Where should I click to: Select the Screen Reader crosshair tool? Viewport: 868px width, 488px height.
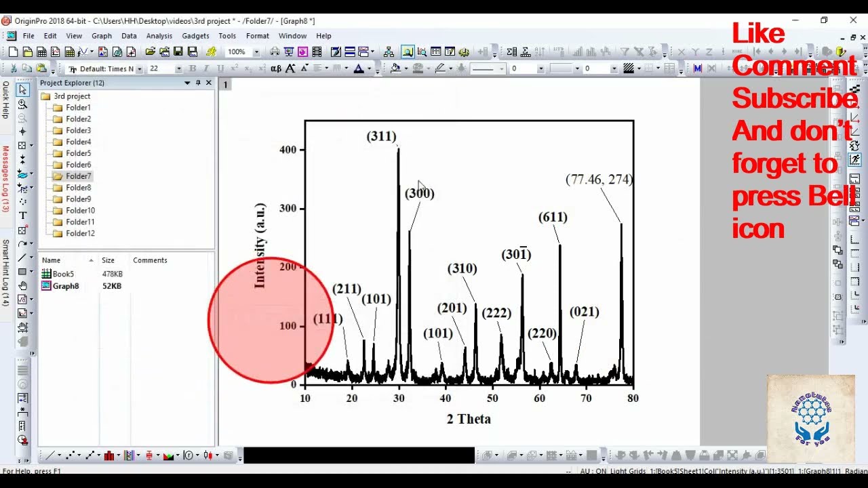coord(22,131)
